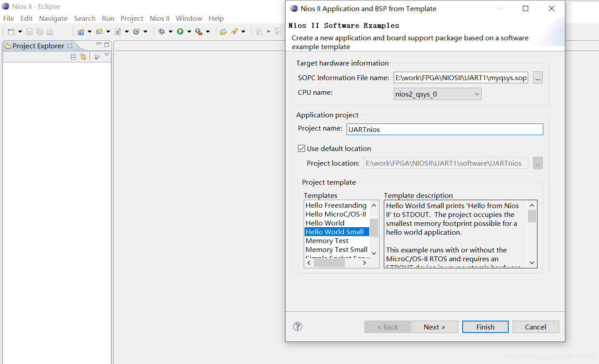Click the Debug bug icon
This screenshot has width=599, height=364.
[162, 31]
